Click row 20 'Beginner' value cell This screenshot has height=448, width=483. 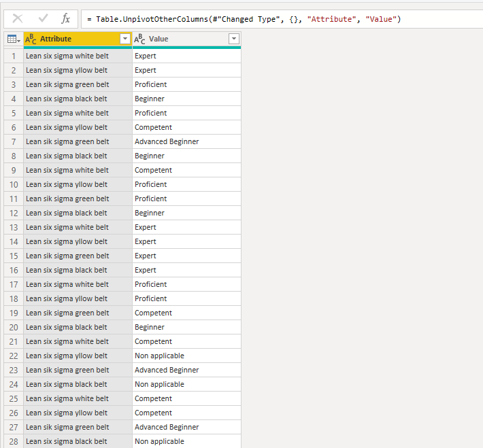(x=186, y=327)
